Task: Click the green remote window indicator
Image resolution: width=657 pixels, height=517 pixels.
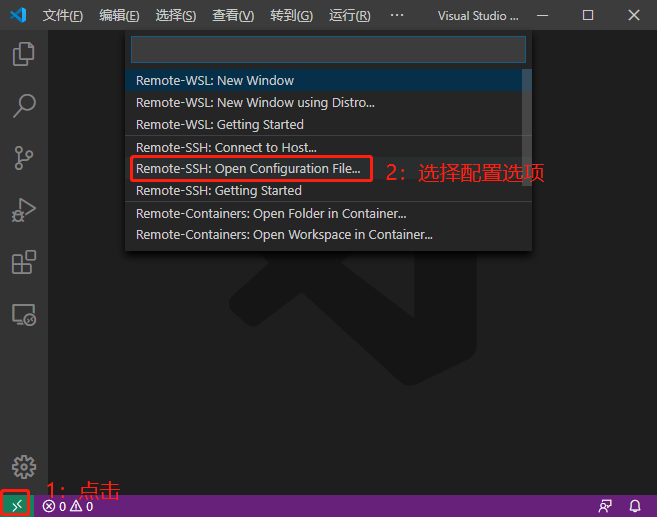Action: 17,506
